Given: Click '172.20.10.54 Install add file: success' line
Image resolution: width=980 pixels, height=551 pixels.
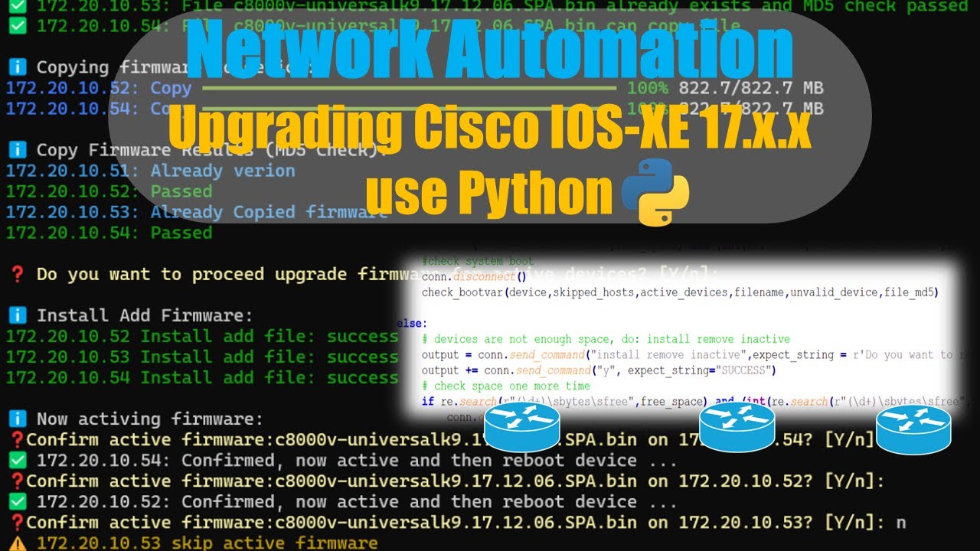Looking at the screenshot, I should pos(202,377).
